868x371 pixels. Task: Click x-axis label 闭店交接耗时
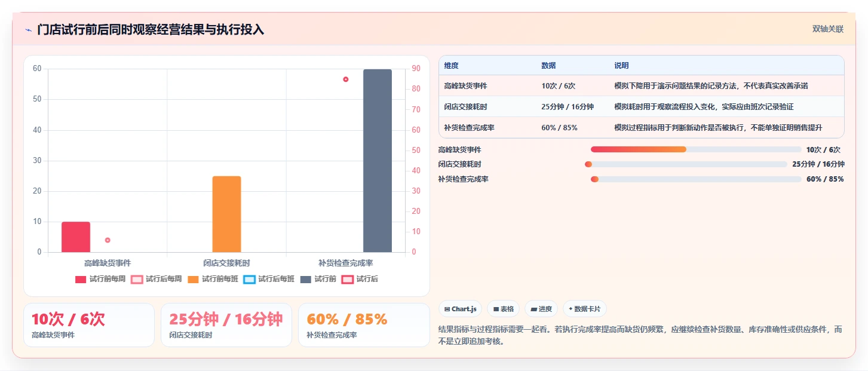[x=226, y=263]
